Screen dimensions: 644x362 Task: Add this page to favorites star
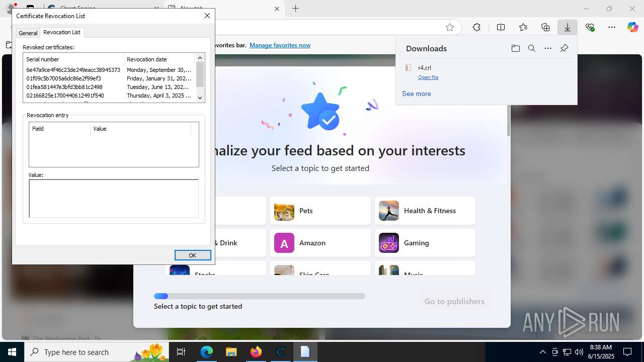click(x=450, y=27)
